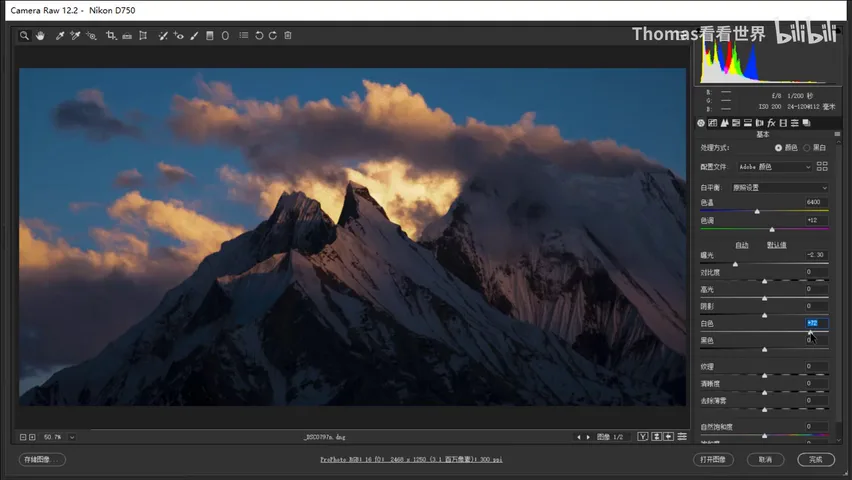
Task: Select the White Balance eyedropper tool
Action: pyautogui.click(x=60, y=35)
